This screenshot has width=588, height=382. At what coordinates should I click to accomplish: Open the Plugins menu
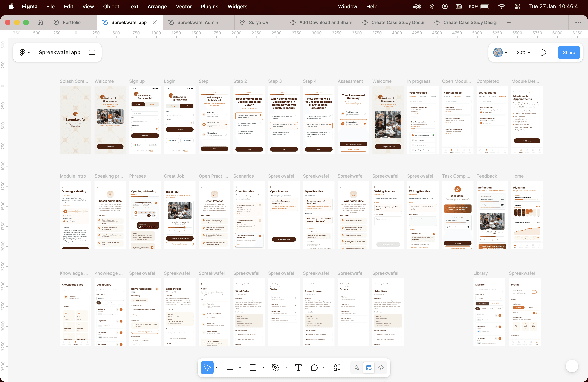(209, 7)
